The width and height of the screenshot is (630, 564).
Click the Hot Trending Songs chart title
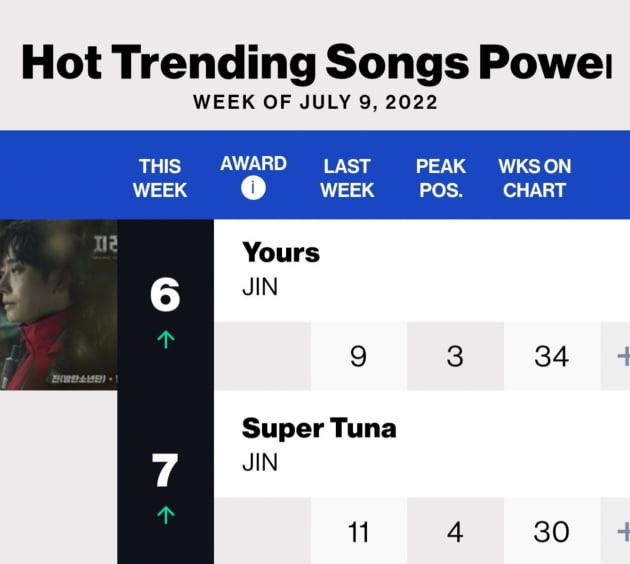(x=317, y=63)
